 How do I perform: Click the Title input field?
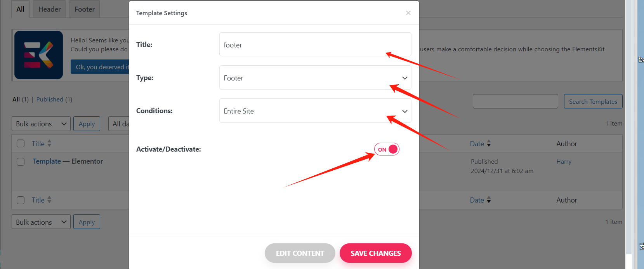click(315, 45)
